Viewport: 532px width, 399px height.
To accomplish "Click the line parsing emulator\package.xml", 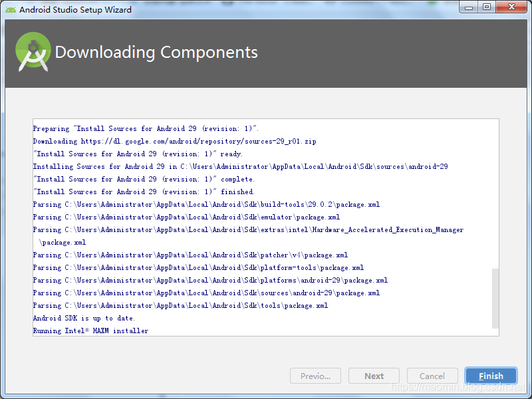I will coord(186,217).
